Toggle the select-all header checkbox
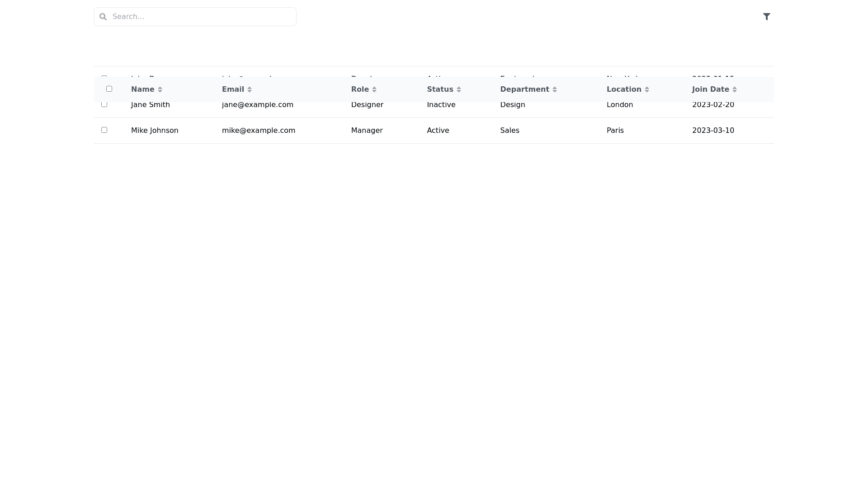 point(109,89)
